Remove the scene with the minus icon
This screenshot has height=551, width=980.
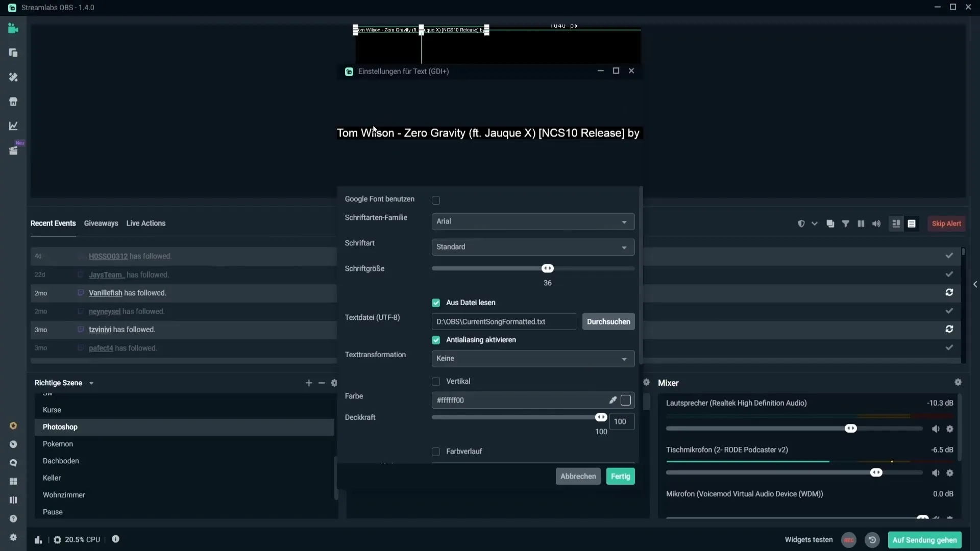point(322,383)
